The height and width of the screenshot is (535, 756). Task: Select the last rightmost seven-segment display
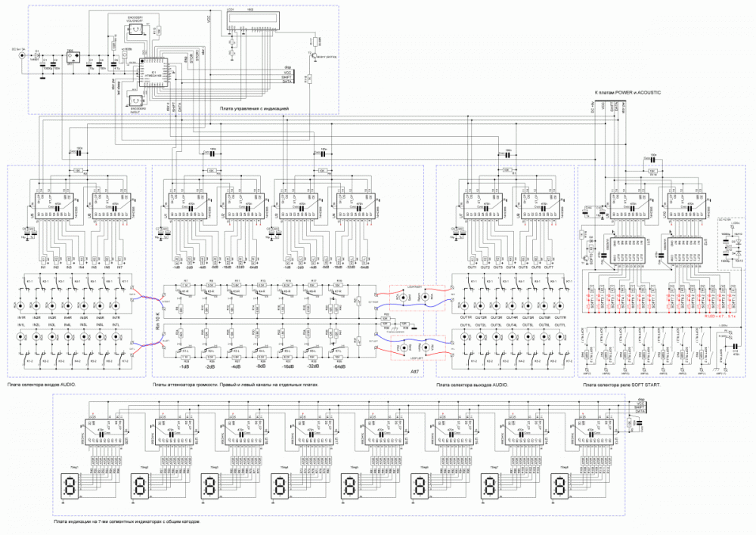560,486
